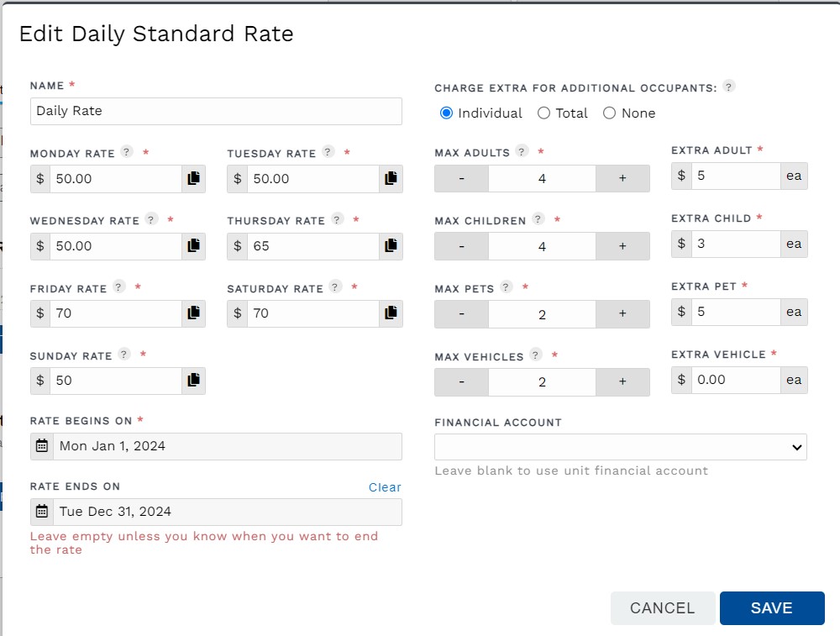Open the Financial Account dropdown
This screenshot has width=840, height=636.
tap(620, 447)
